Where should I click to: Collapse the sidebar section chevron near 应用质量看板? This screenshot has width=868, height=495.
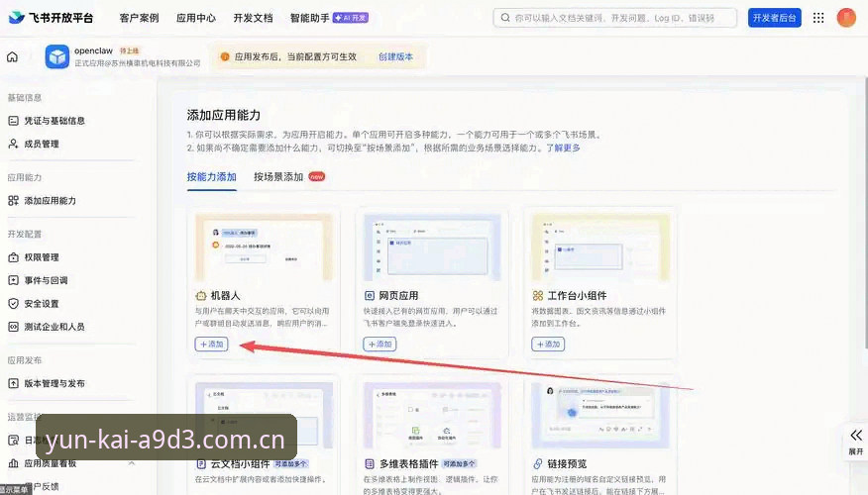tap(131, 463)
